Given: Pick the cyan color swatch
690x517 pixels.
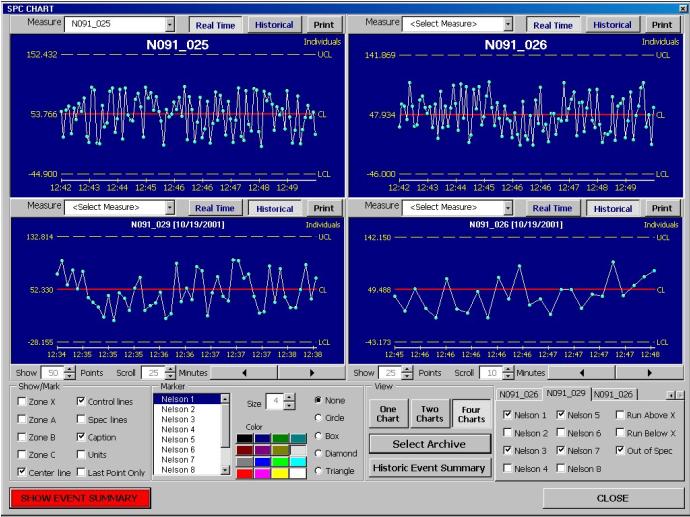Looking at the screenshot, I should (x=298, y=462).
